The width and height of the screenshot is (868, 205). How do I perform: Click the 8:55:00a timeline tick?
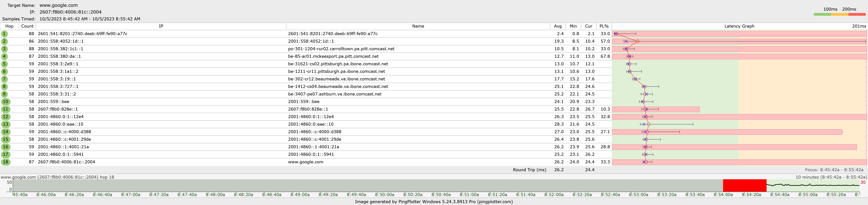[808, 195]
